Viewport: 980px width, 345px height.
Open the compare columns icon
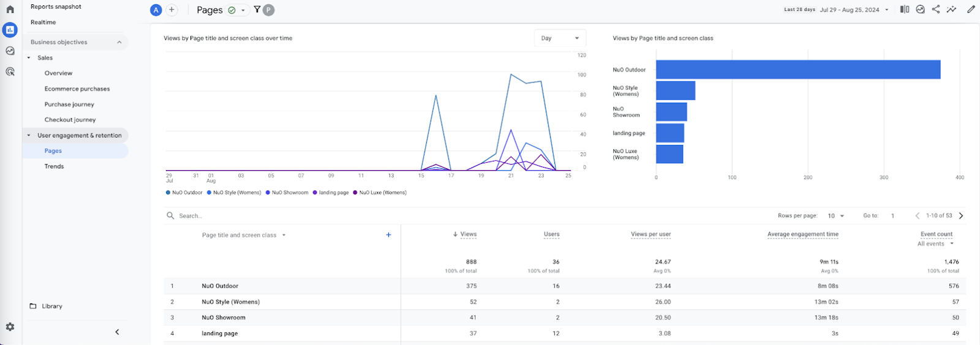click(905, 9)
